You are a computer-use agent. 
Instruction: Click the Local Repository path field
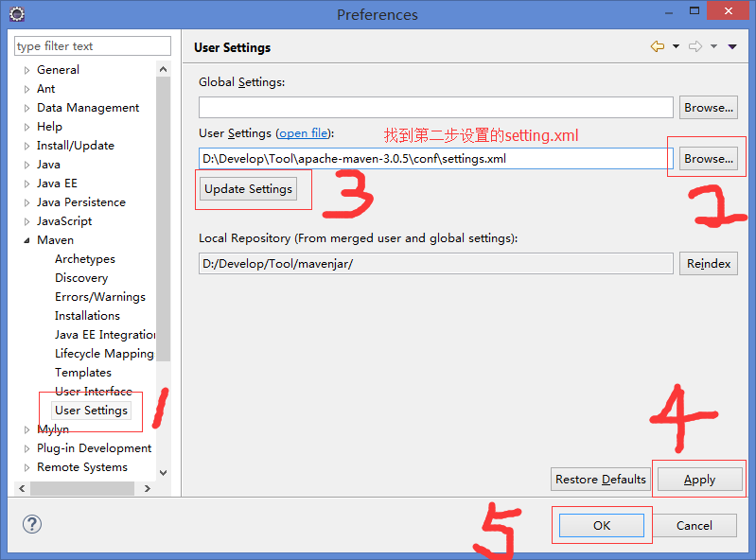436,264
